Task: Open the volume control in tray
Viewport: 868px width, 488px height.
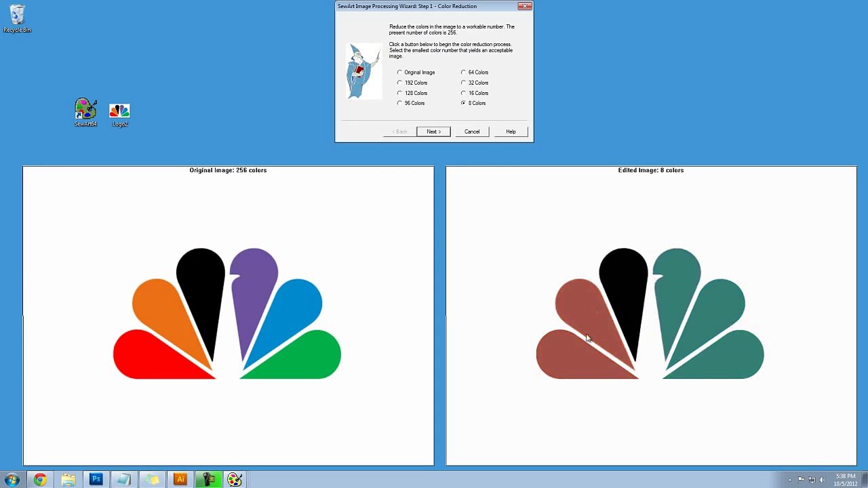Action: (x=823, y=480)
